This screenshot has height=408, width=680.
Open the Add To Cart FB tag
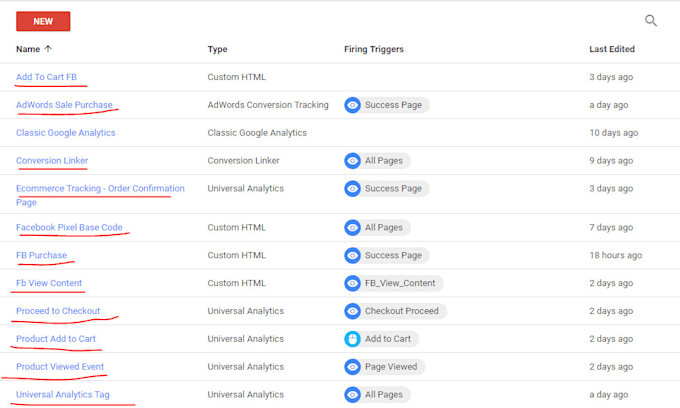(45, 77)
